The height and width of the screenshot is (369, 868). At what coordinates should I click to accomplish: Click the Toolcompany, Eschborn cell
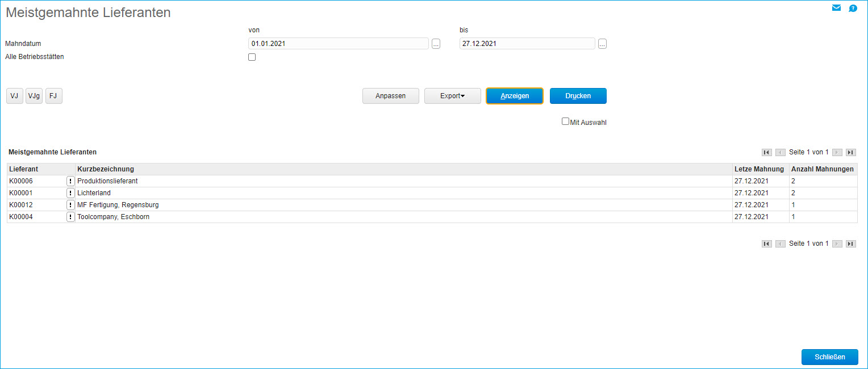click(404, 217)
